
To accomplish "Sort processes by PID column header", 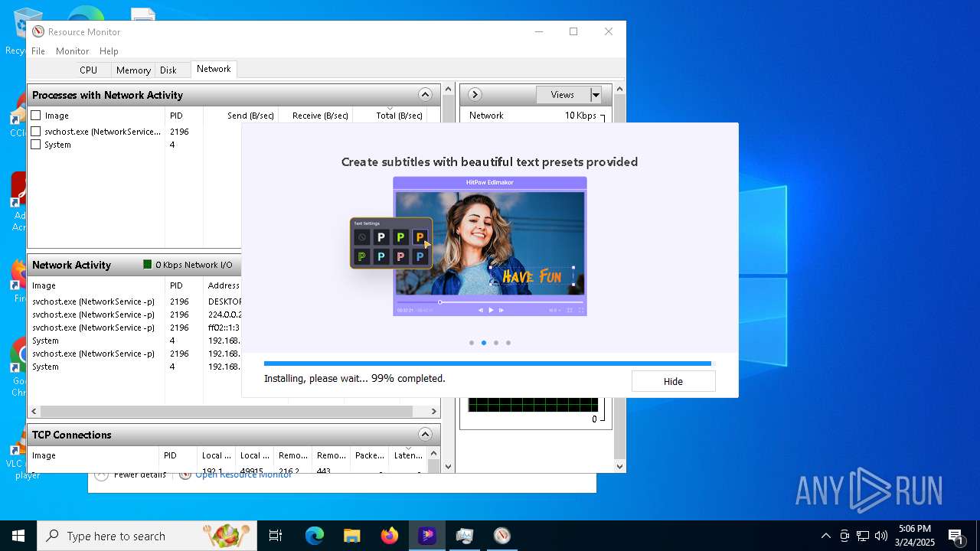I will (x=185, y=116).
